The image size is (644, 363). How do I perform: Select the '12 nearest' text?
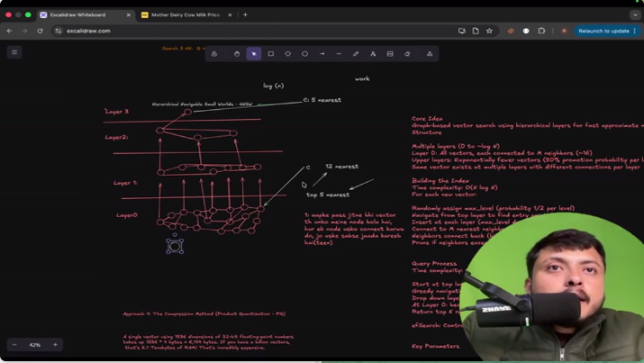point(341,167)
